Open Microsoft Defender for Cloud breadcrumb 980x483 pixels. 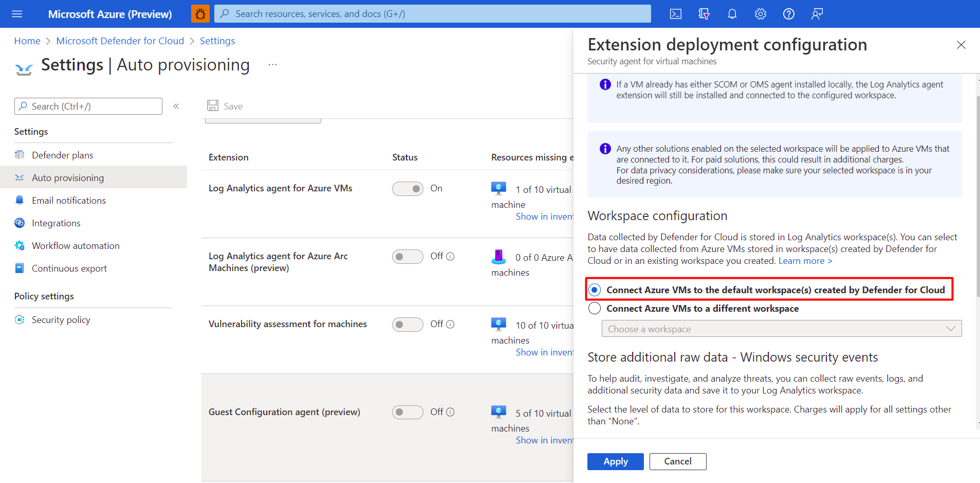pos(120,41)
